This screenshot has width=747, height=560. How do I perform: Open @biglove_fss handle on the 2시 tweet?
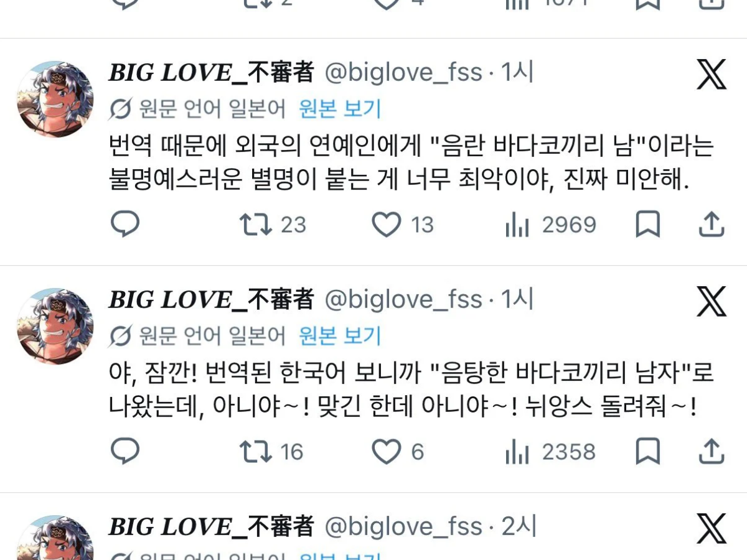(x=404, y=528)
